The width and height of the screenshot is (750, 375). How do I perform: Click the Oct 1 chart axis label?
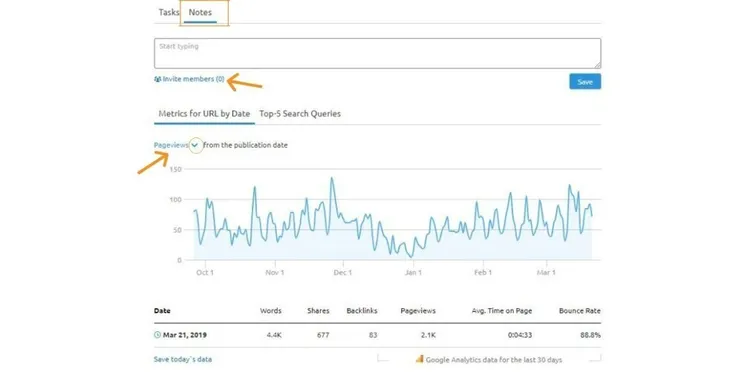(205, 273)
